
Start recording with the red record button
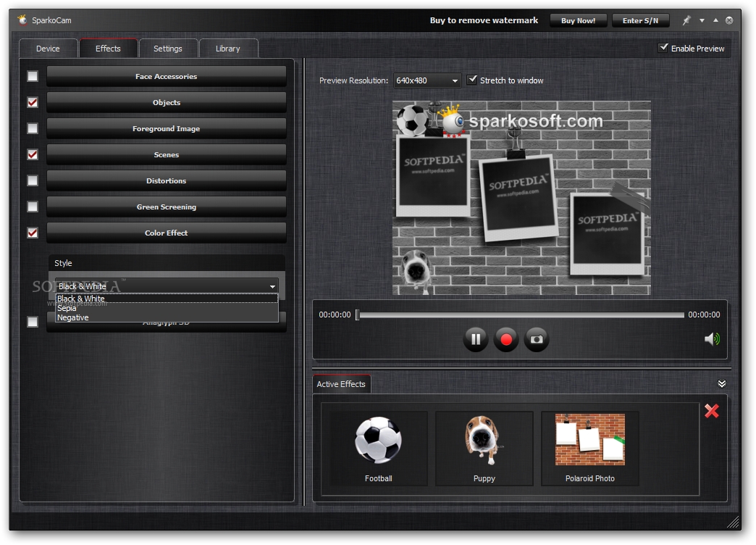tap(506, 339)
